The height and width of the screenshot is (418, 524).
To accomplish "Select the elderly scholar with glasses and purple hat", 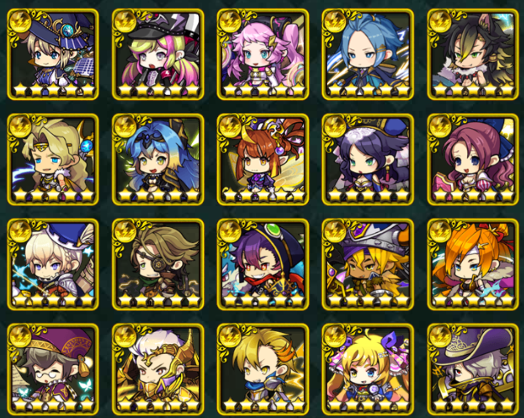I will click(x=53, y=369).
